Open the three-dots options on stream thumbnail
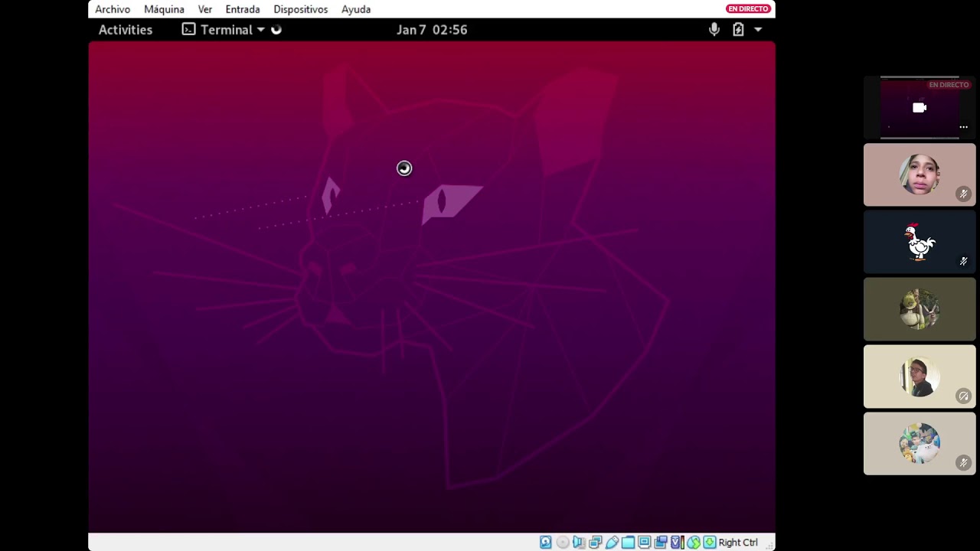This screenshot has height=551, width=980. [964, 127]
